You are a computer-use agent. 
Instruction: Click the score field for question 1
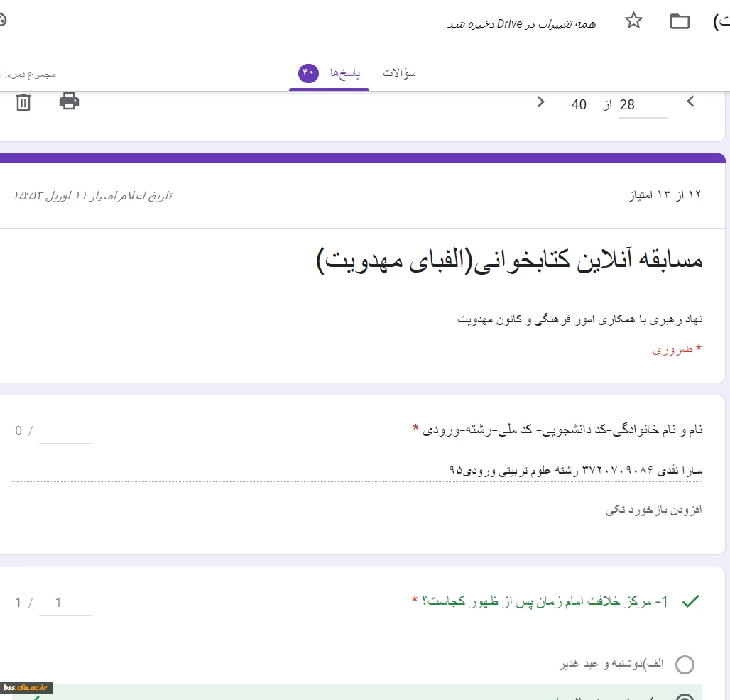(x=65, y=603)
